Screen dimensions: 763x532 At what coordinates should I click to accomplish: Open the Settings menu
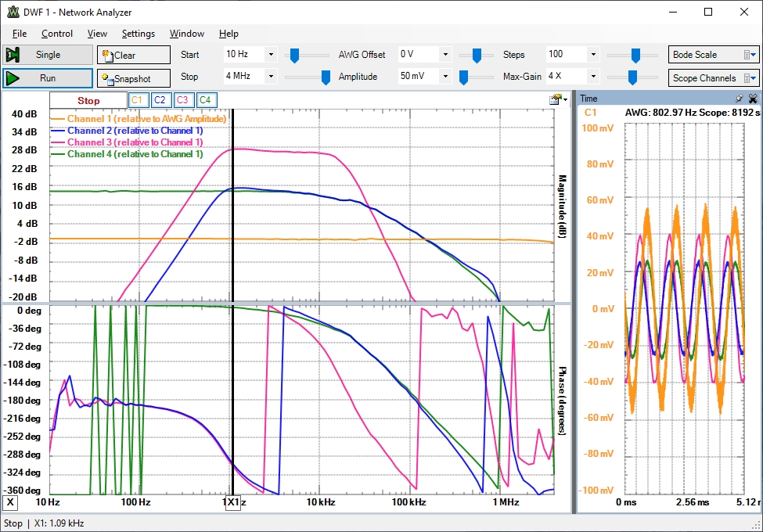click(139, 34)
